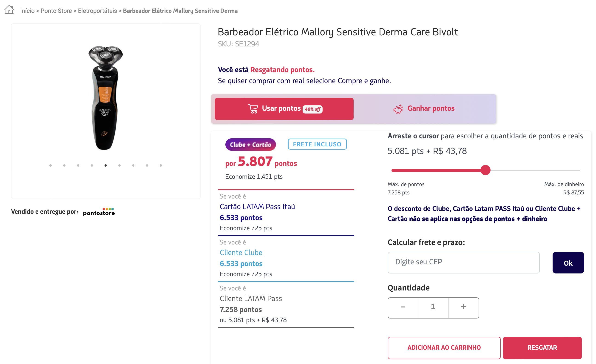Go to Início breadcrumb link

click(x=27, y=11)
